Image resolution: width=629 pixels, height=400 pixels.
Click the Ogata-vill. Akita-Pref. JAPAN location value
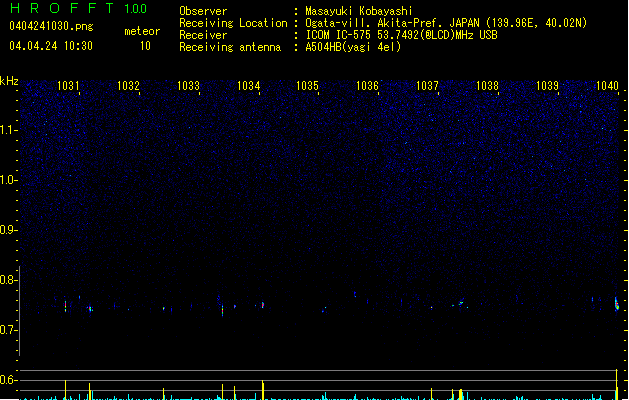click(x=446, y=23)
